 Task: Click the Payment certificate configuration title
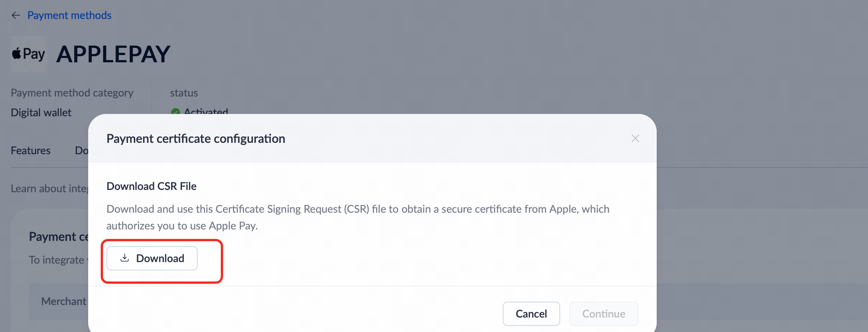(x=196, y=139)
